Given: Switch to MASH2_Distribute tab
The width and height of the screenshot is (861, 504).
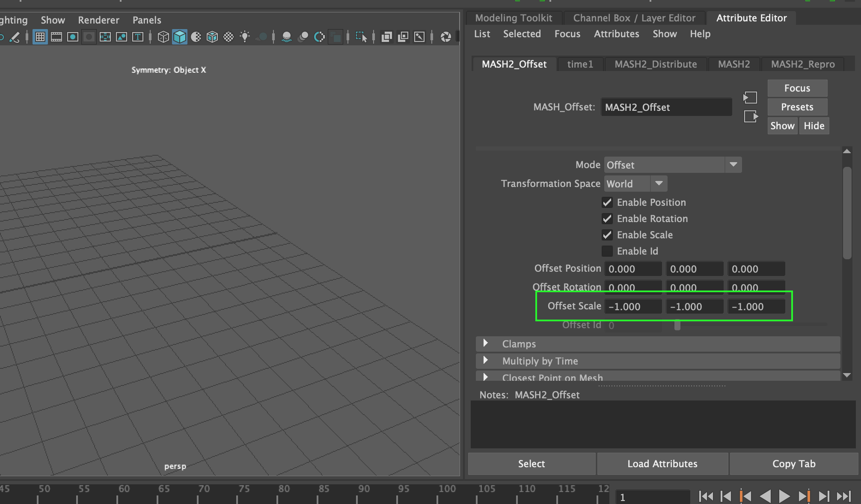Looking at the screenshot, I should pos(655,64).
